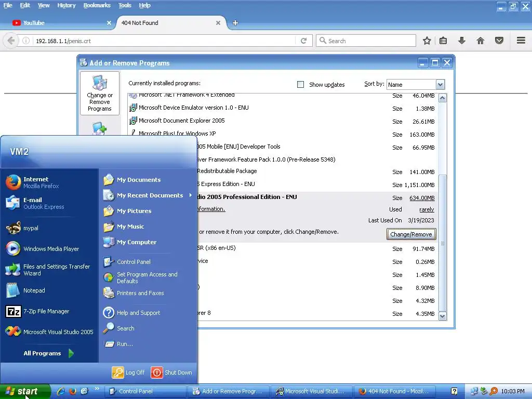The image size is (532, 399).
Task: Open the View menu in Firefox
Action: click(x=44, y=5)
